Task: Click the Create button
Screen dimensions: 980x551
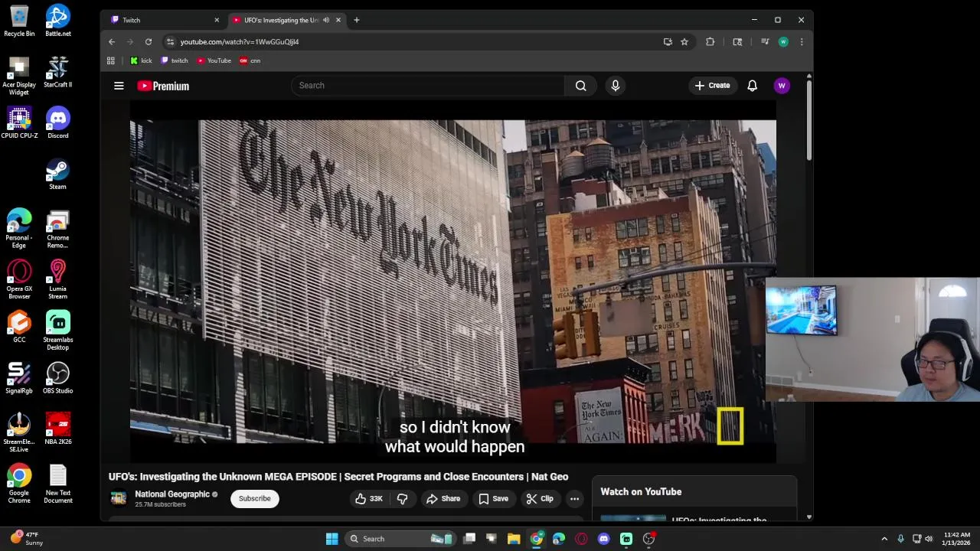Action: (713, 86)
